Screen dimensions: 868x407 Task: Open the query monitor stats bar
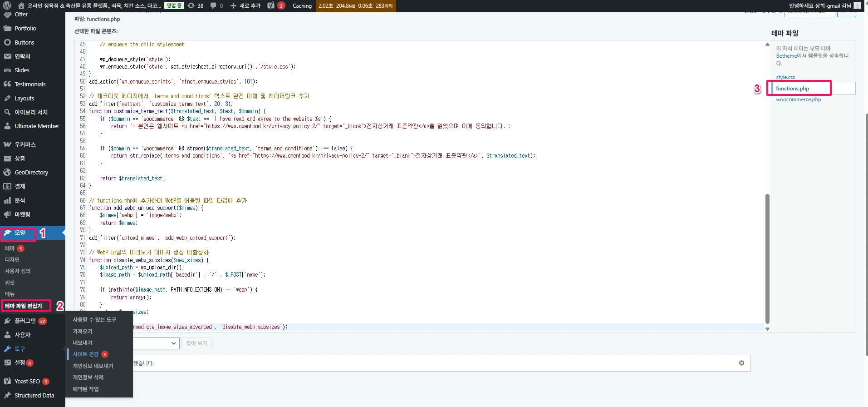355,5
